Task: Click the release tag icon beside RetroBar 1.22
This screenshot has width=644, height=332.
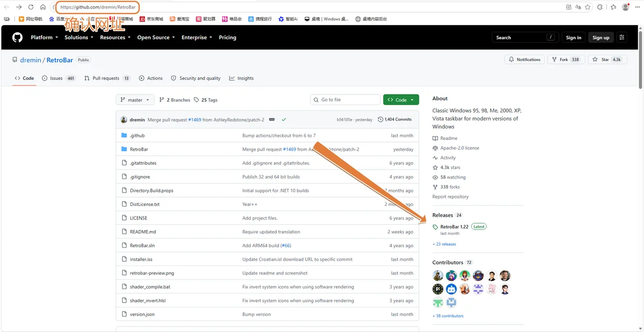Action: click(x=435, y=227)
